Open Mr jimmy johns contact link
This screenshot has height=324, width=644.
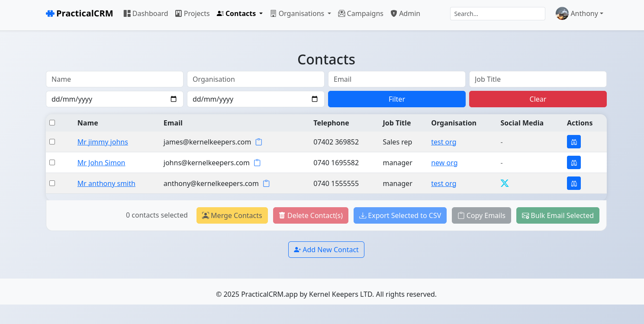point(103,142)
